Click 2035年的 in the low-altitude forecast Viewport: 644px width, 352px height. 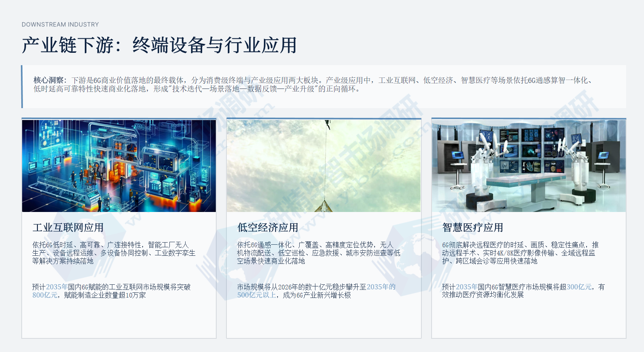tap(381, 287)
